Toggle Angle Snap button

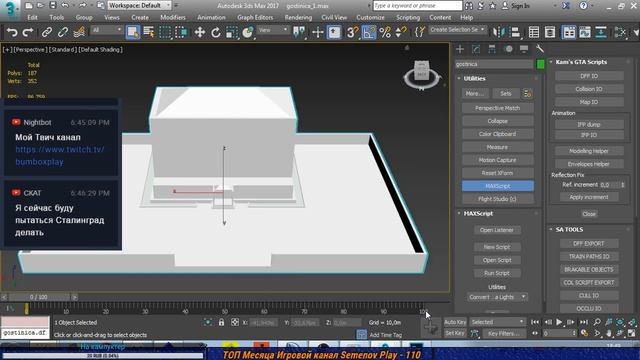pyautogui.click(x=369, y=32)
